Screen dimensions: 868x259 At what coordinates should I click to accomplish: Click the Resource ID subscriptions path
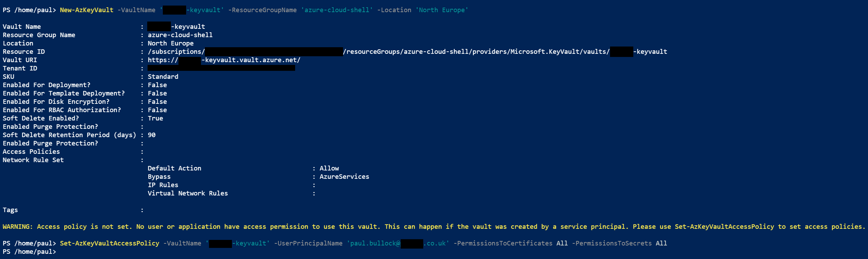tap(176, 52)
